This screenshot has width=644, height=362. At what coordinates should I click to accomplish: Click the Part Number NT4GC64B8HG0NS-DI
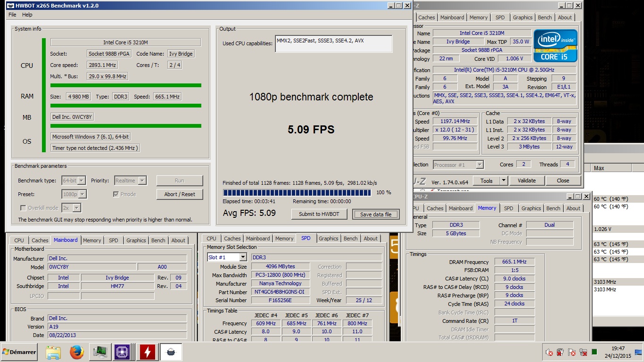coord(280,292)
